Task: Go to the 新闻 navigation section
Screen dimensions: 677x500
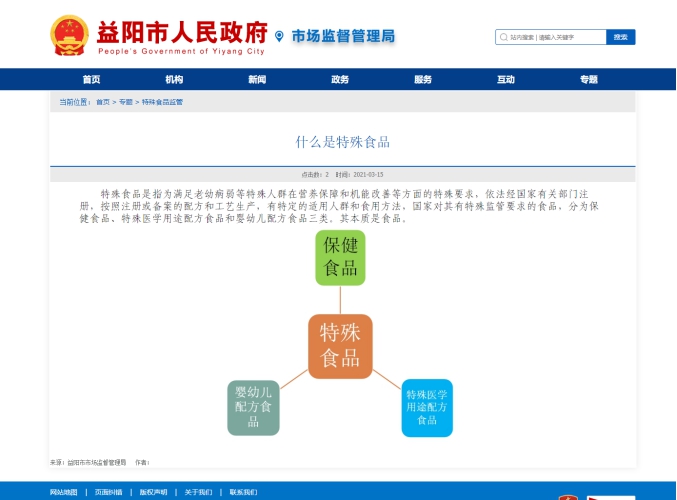Action: click(x=257, y=80)
